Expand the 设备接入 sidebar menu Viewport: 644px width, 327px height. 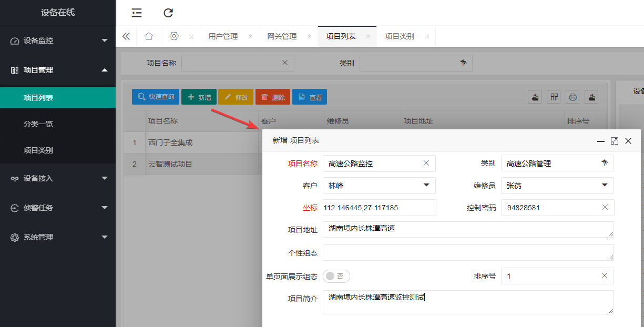pyautogui.click(x=58, y=178)
